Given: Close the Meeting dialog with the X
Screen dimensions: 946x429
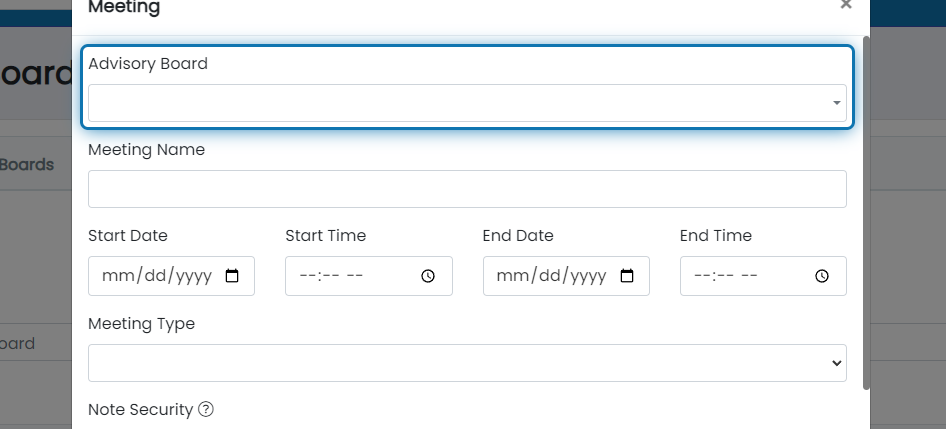Looking at the screenshot, I should [x=846, y=5].
